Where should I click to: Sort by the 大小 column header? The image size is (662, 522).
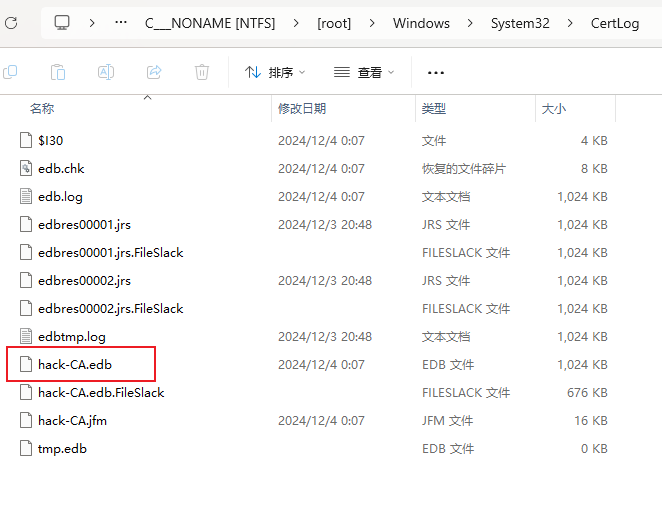tap(553, 108)
